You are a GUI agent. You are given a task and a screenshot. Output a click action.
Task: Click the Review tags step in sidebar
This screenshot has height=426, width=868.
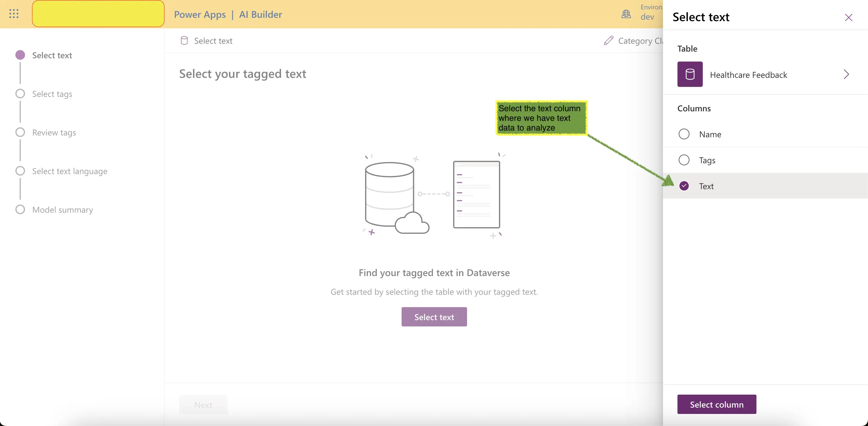pos(54,132)
